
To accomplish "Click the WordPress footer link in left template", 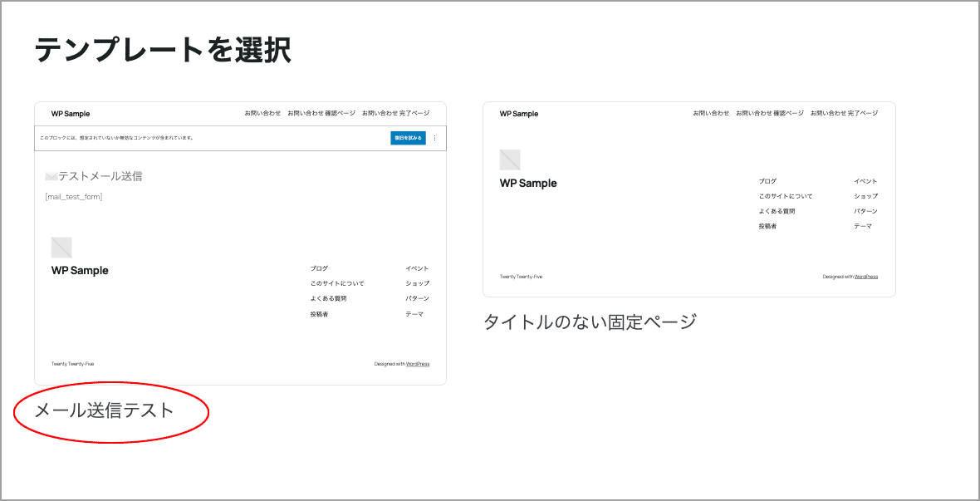I will [417, 364].
